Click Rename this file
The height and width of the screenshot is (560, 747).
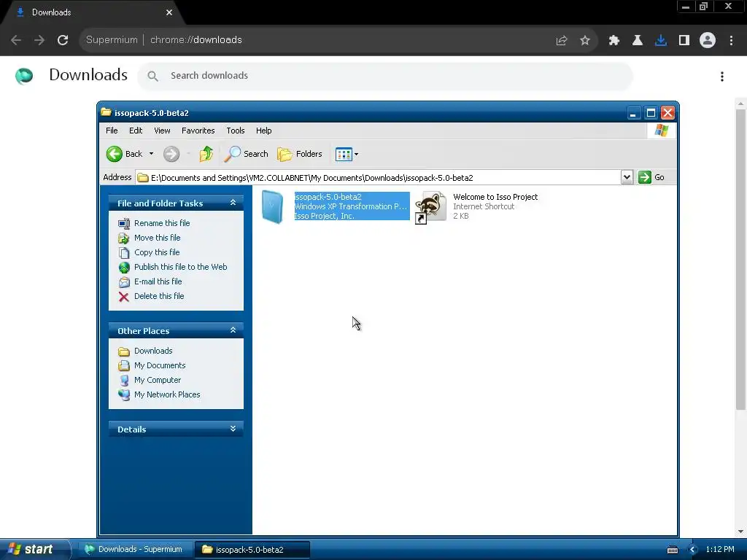[162, 223]
